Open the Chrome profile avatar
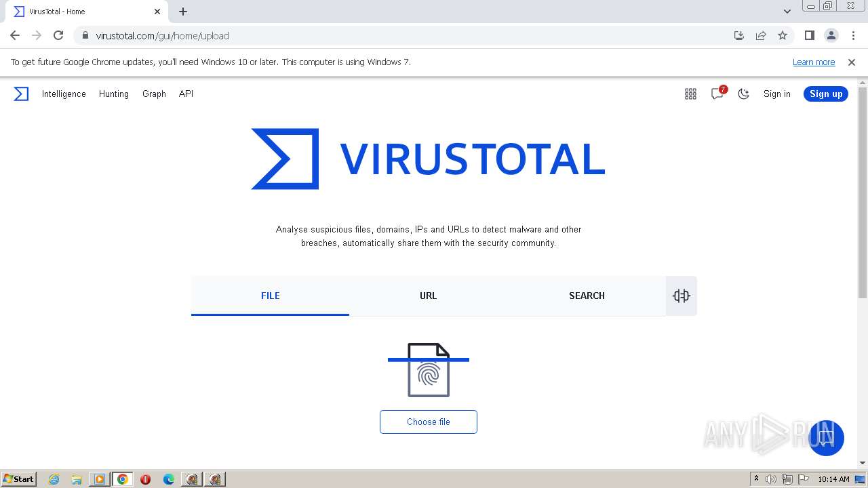This screenshot has width=868, height=488. [831, 35]
